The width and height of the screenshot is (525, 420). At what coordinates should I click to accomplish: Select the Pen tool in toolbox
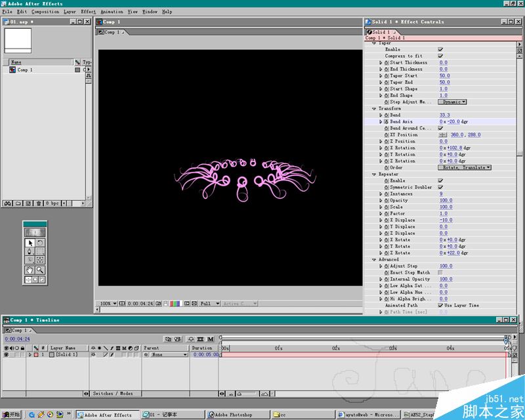pyautogui.click(x=30, y=251)
